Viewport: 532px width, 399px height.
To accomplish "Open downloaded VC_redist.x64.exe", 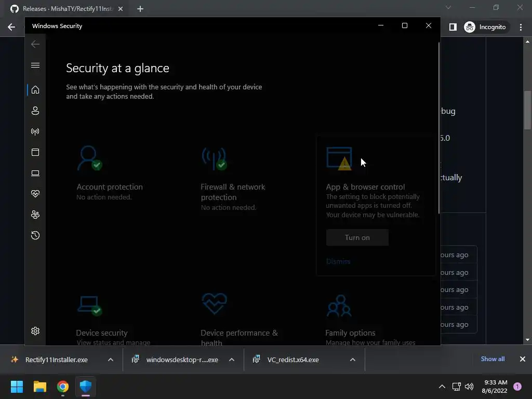I will [293, 360].
